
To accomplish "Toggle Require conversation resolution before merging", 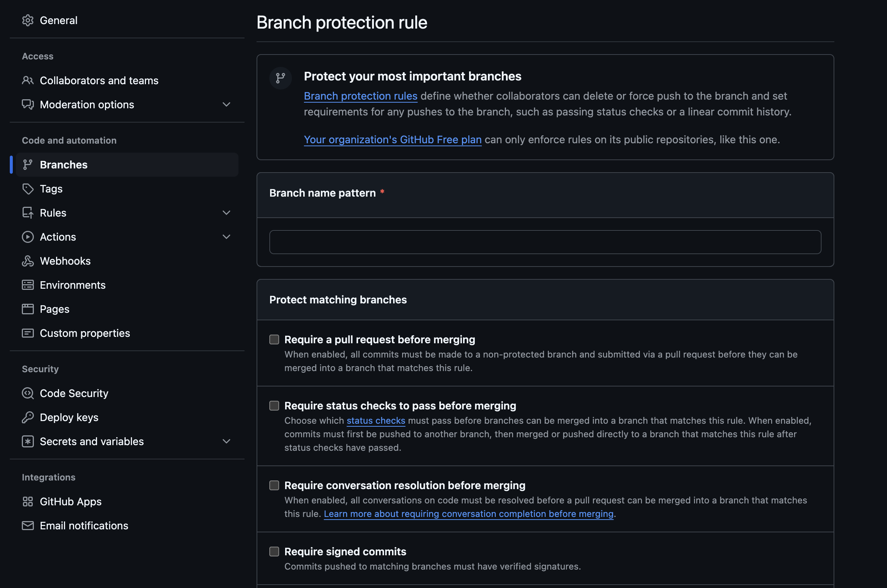I will tap(274, 485).
